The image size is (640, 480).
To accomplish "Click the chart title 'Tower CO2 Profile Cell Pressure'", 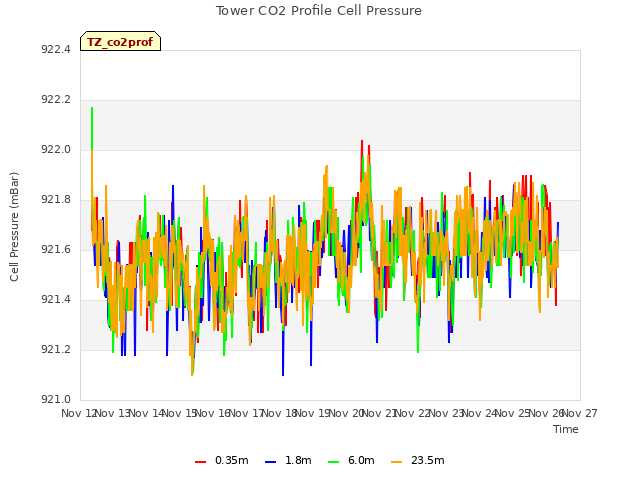I will (x=318, y=11).
